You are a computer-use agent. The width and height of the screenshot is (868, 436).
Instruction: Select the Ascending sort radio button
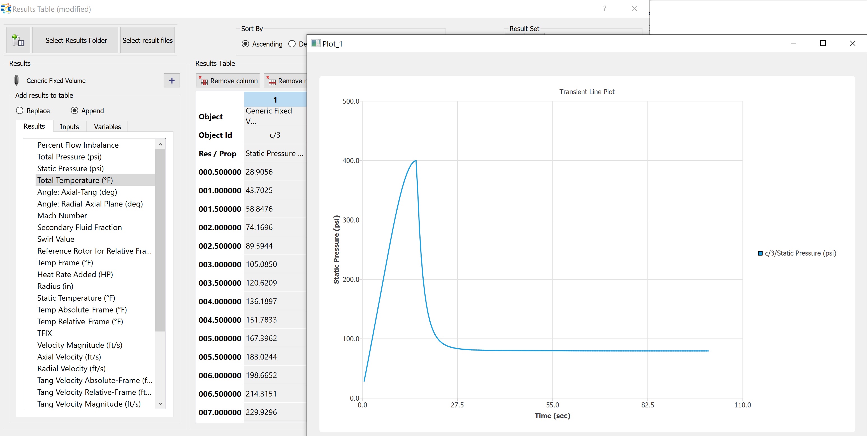[x=246, y=44]
